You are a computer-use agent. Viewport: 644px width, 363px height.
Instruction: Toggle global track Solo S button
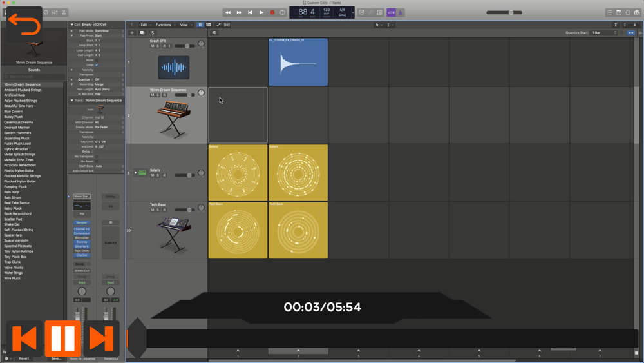click(x=153, y=32)
